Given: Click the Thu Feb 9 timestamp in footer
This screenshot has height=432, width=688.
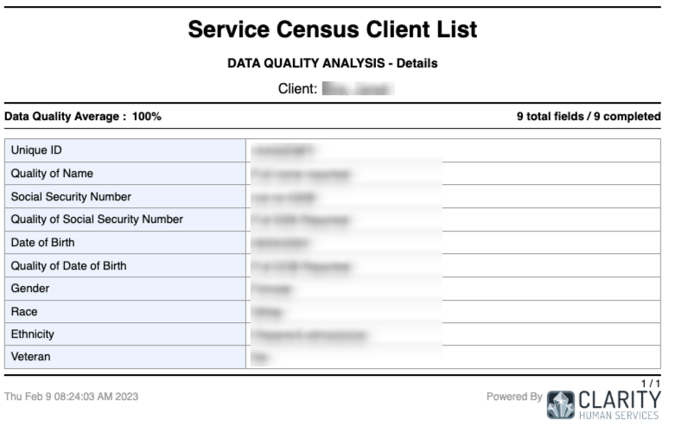Looking at the screenshot, I should pyautogui.click(x=71, y=396).
